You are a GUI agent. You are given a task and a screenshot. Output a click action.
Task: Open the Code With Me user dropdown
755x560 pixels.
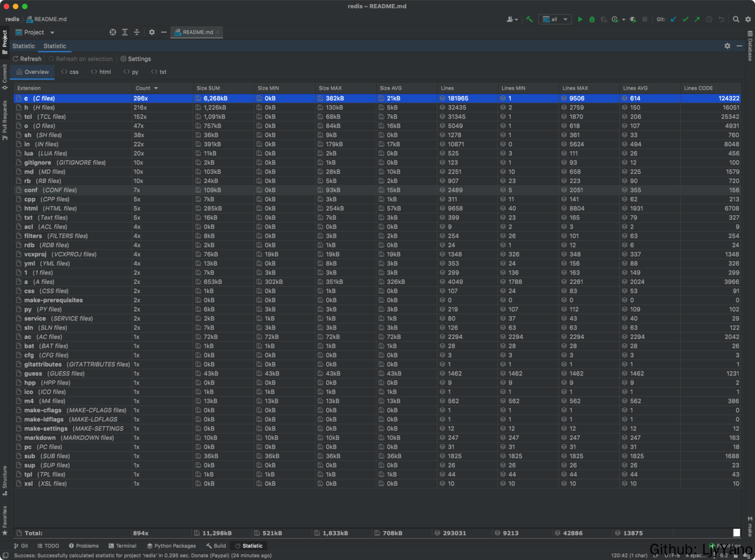[512, 19]
